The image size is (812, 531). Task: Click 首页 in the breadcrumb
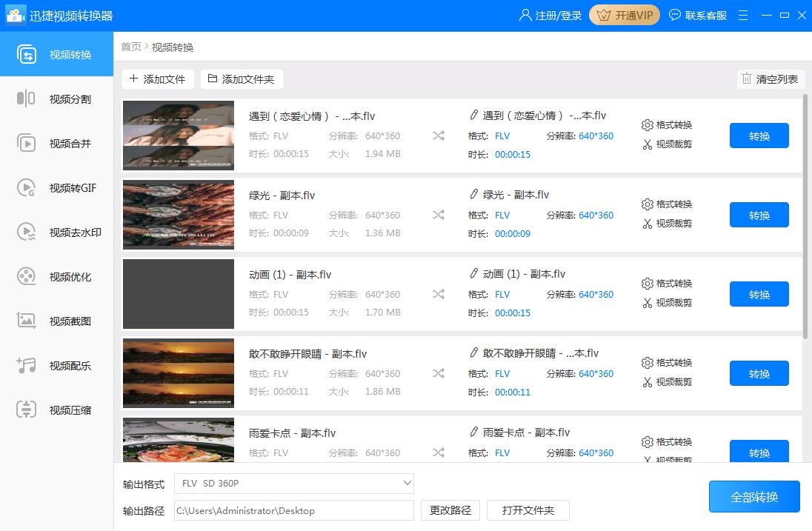130,45
